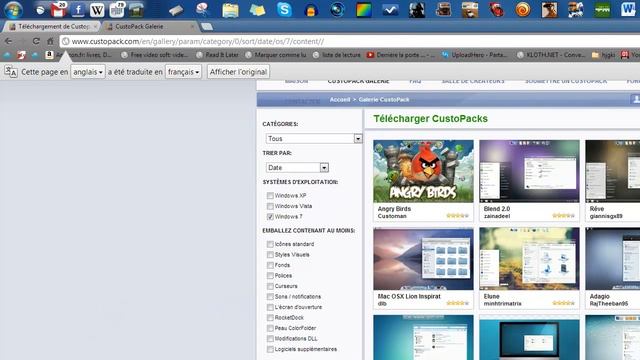Open the Gmail taskbar icon
Viewport: 640px width, 360px height.
point(58,10)
